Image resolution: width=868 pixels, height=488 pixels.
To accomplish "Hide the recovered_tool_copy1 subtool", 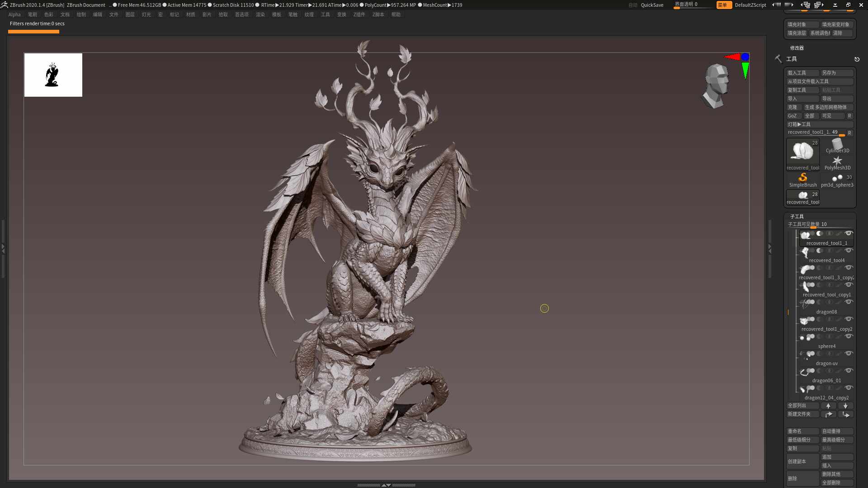I will [849, 285].
